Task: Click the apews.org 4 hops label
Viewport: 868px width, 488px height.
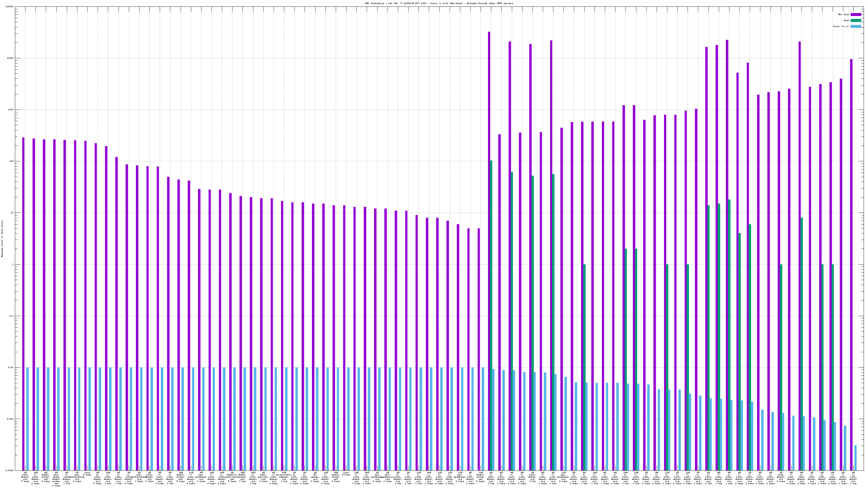Action: [315, 477]
